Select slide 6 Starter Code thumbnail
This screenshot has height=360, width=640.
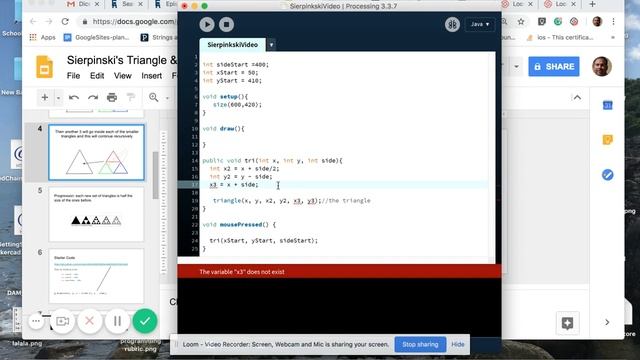coord(96,276)
